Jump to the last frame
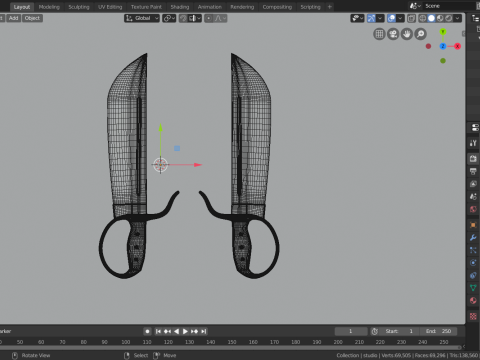 (x=203, y=331)
